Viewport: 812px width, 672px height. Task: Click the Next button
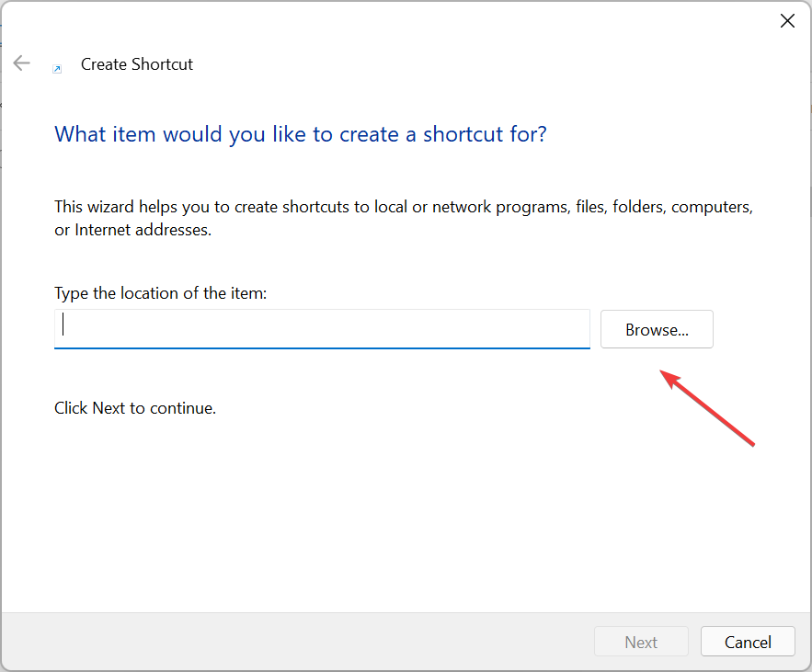(x=641, y=642)
